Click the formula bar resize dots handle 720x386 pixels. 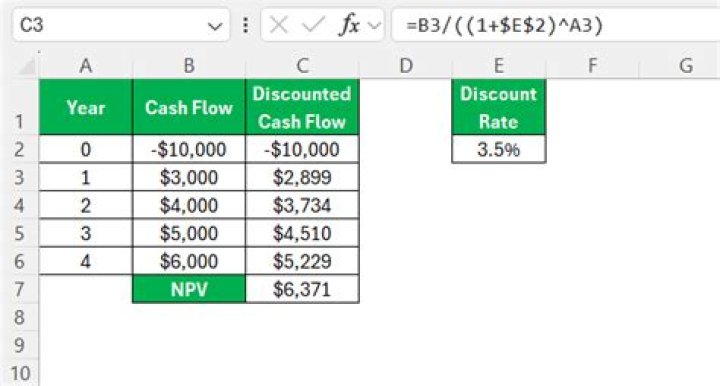tap(246, 25)
